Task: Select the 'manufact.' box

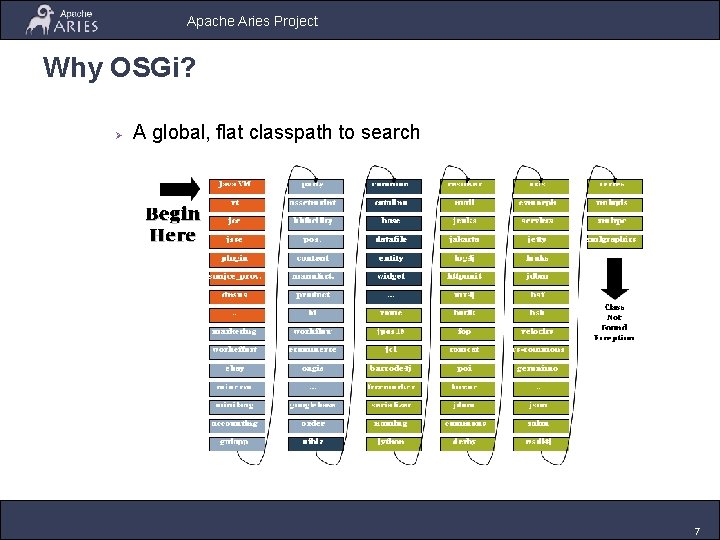Action: (316, 278)
